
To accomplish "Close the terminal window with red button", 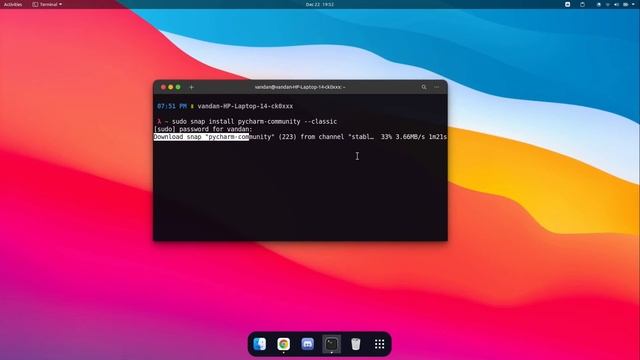I will tap(163, 87).
